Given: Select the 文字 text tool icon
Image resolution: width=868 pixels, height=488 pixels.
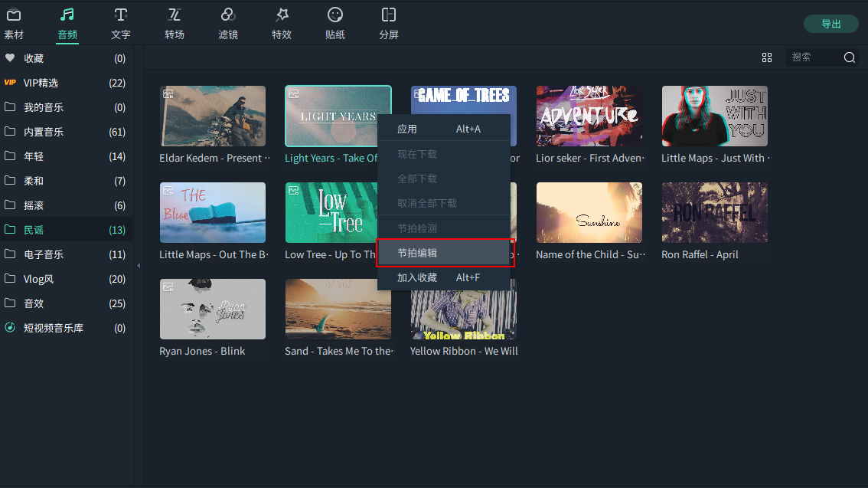Looking at the screenshot, I should 121,15.
